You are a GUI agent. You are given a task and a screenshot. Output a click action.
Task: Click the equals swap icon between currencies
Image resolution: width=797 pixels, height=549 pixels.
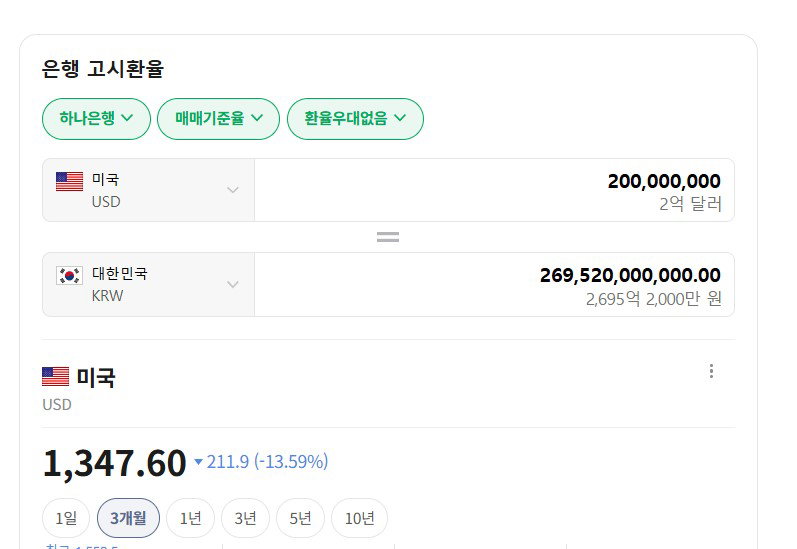[388, 237]
